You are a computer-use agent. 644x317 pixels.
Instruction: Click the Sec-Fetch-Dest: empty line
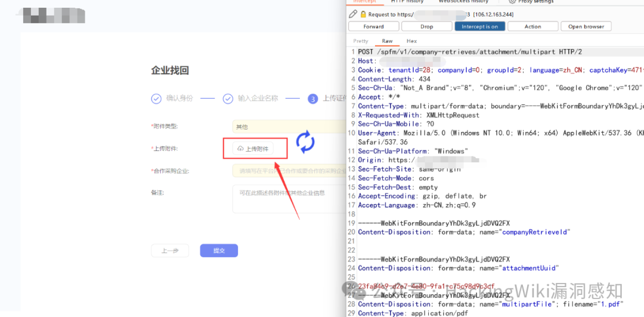point(398,187)
